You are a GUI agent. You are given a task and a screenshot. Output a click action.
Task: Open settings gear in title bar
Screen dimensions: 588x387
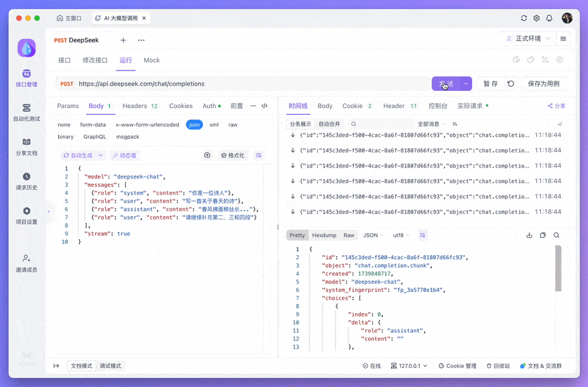pyautogui.click(x=537, y=18)
